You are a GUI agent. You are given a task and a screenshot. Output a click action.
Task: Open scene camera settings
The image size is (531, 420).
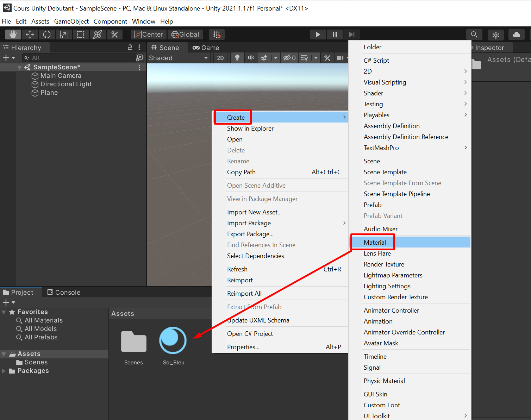[x=340, y=58]
